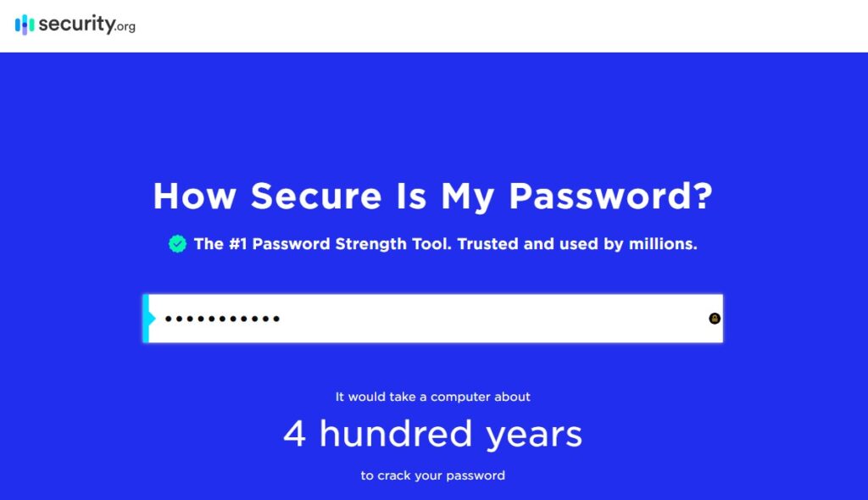
Task: Click the number "4" in the crack-time result
Action: pyautogui.click(x=294, y=434)
